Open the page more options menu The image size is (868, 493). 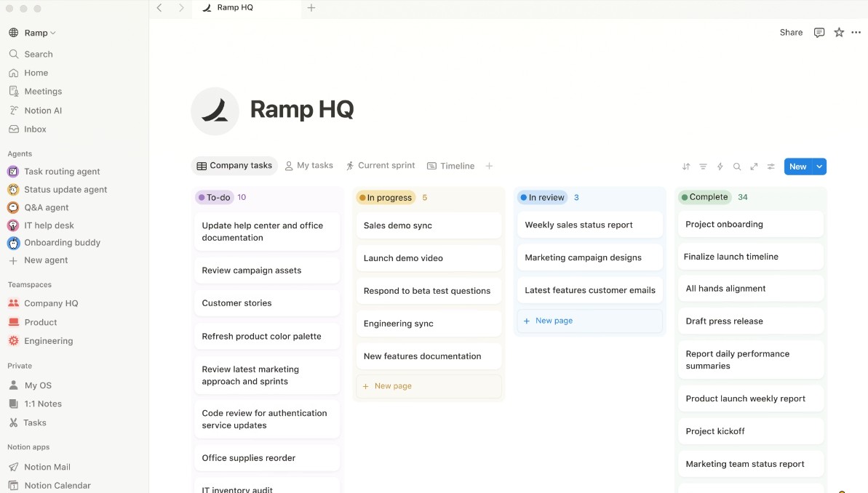[856, 33]
